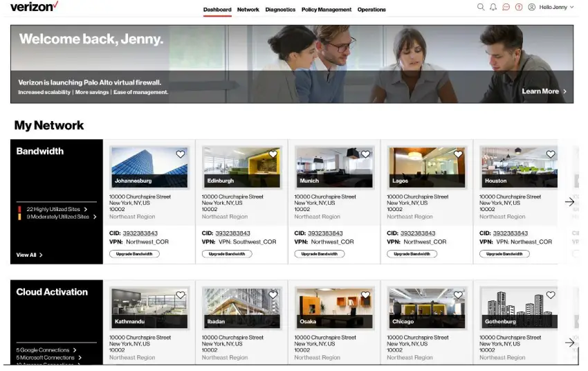The width and height of the screenshot is (588, 371).
Task: Open the Gothenburg site thumbnail
Action: pos(519,308)
